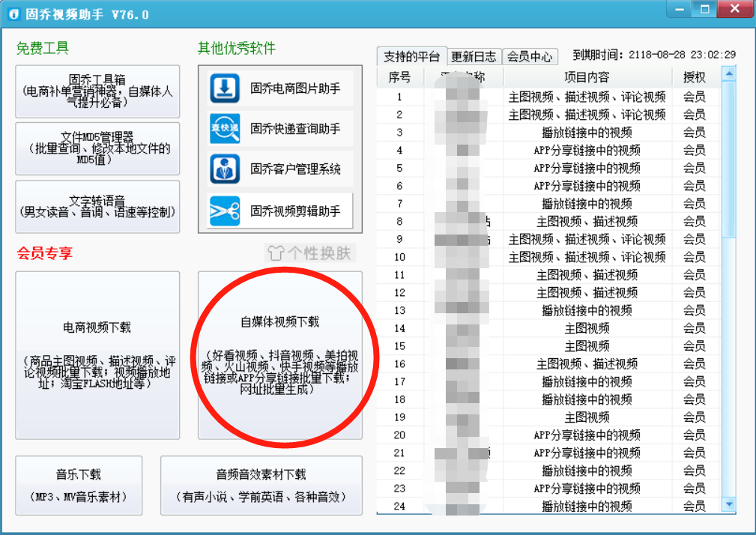Select row 24 播放链接中的视频

click(548, 506)
